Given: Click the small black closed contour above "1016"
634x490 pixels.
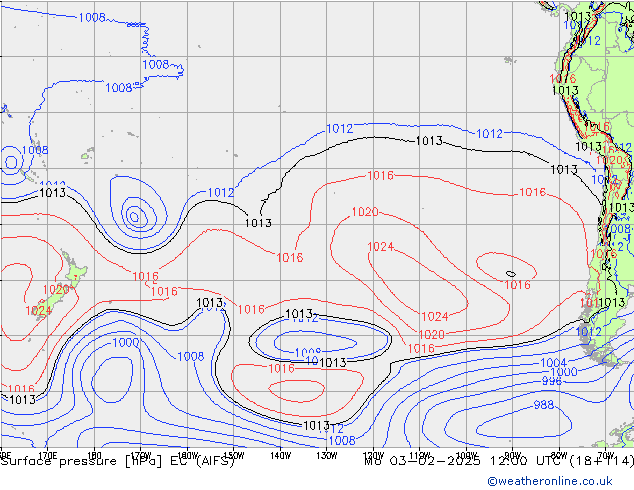Looking at the screenshot, I should point(511,274).
